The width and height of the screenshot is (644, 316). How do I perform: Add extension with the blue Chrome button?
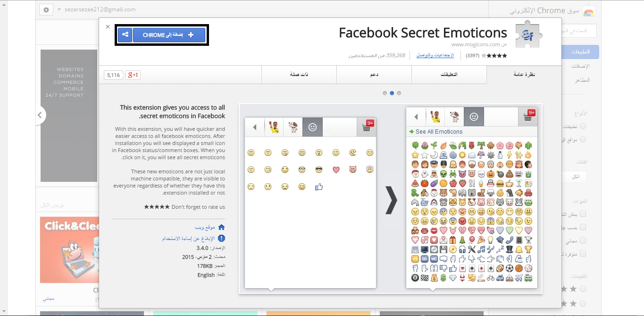pyautogui.click(x=169, y=35)
